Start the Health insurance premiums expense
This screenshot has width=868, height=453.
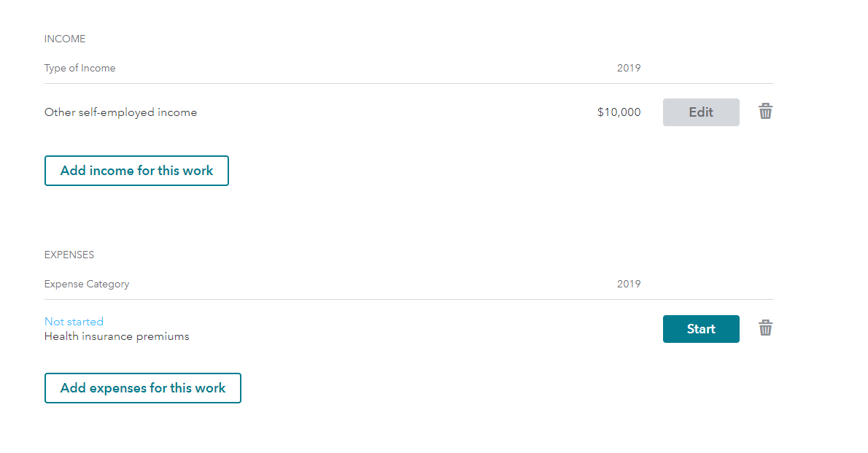tap(701, 329)
